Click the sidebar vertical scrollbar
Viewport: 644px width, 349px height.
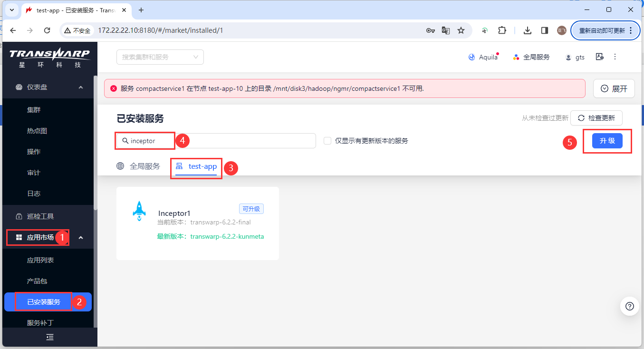pyautogui.click(x=96, y=143)
